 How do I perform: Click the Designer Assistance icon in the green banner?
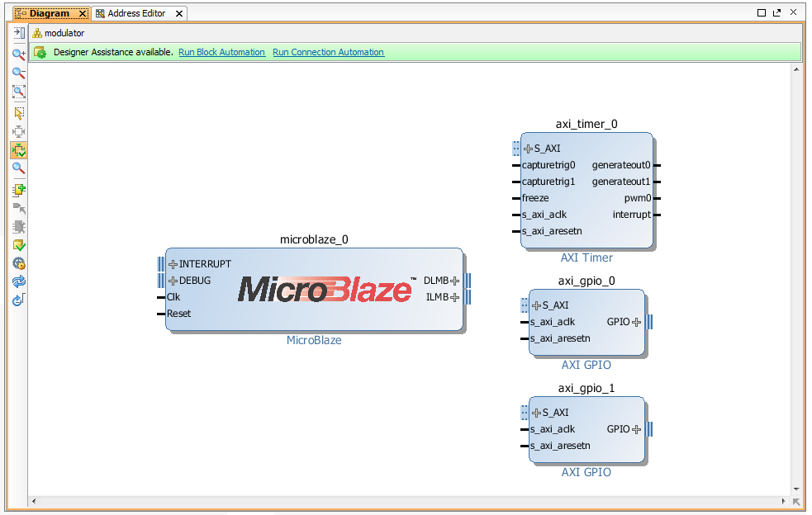point(40,52)
